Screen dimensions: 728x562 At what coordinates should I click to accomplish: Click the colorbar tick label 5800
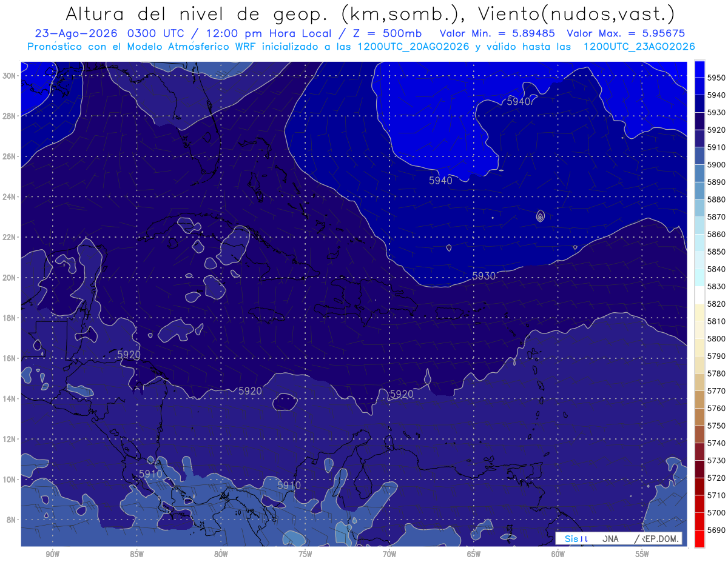click(716, 339)
